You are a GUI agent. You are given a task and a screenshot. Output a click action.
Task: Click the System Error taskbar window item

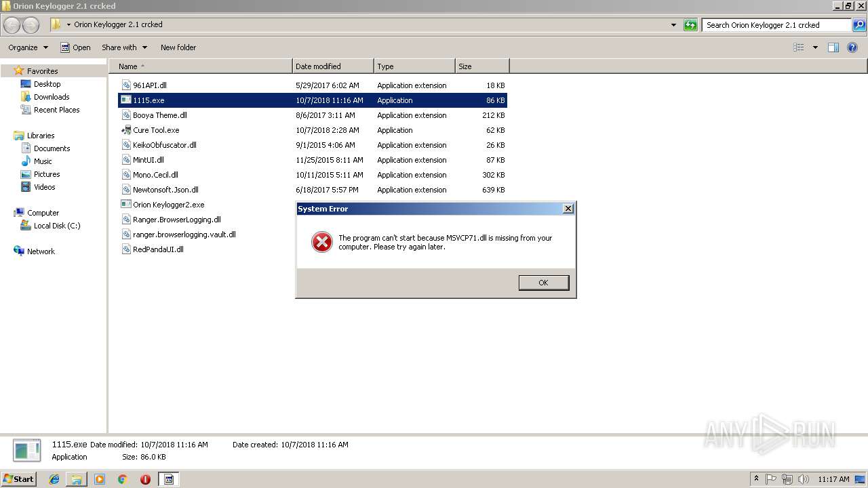[169, 479]
